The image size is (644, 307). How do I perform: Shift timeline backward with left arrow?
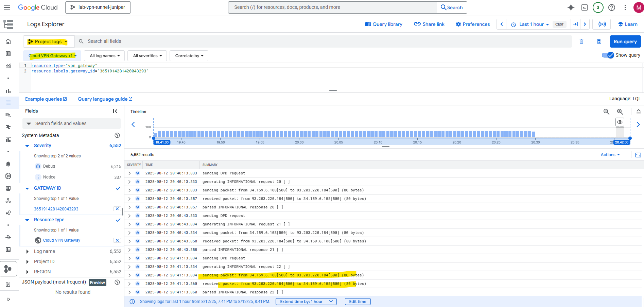(x=133, y=124)
